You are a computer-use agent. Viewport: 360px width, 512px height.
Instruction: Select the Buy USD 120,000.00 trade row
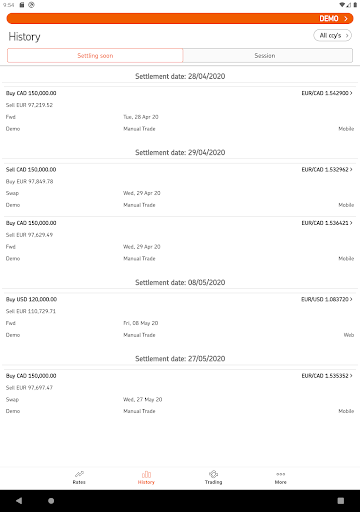(180, 317)
